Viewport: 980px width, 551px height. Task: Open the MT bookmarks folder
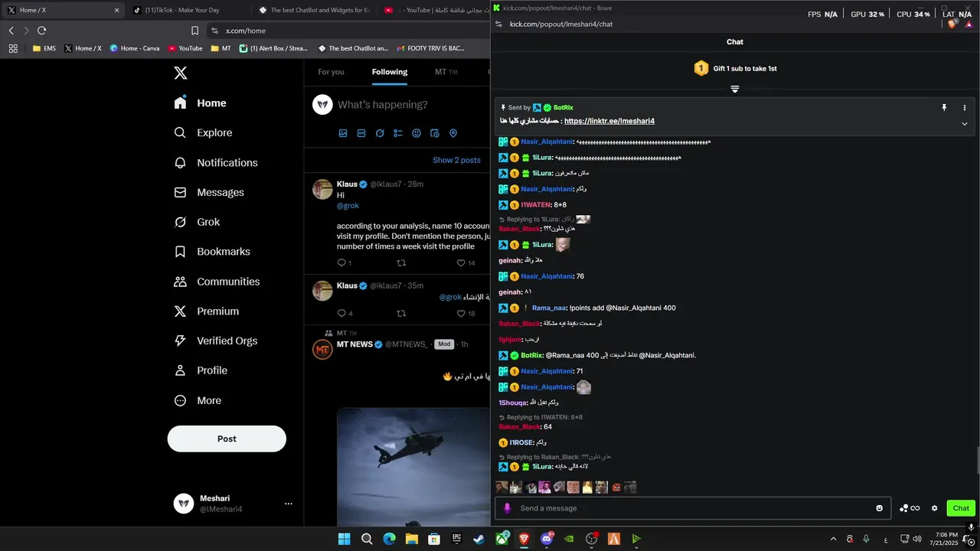point(220,48)
